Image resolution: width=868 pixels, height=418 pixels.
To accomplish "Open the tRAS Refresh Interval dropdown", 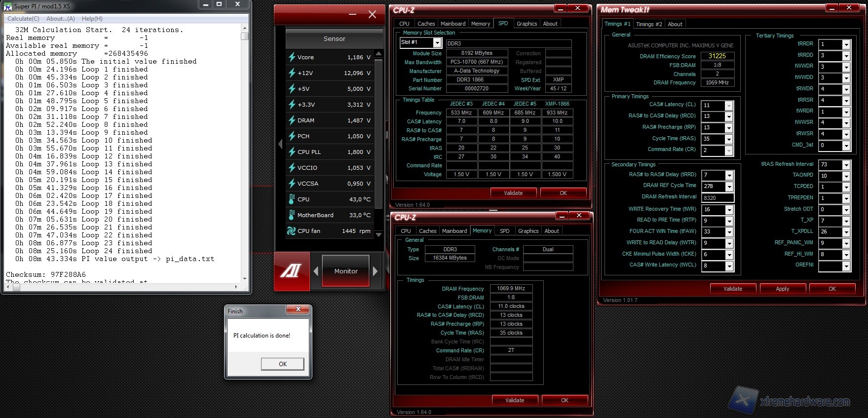I will point(846,165).
